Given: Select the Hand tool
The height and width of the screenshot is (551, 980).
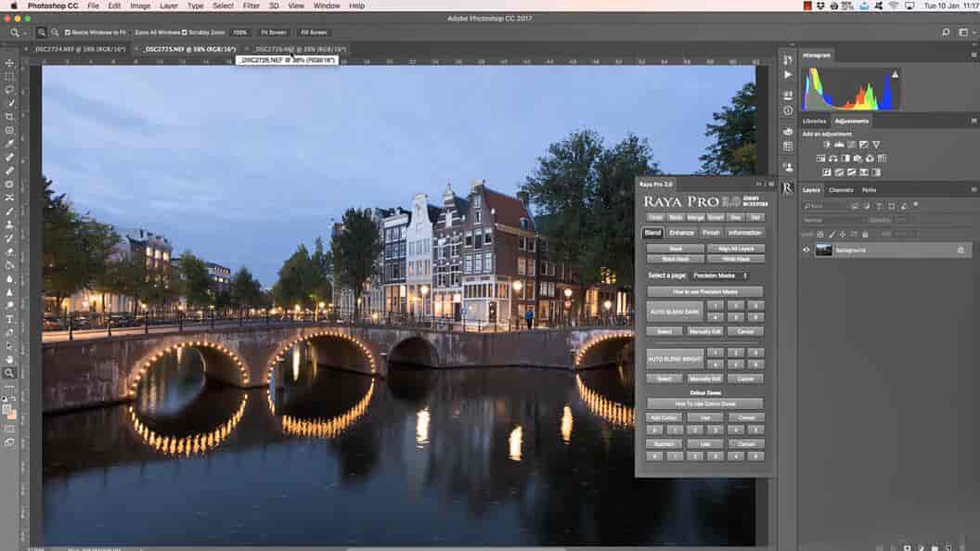Looking at the screenshot, I should point(9,359).
